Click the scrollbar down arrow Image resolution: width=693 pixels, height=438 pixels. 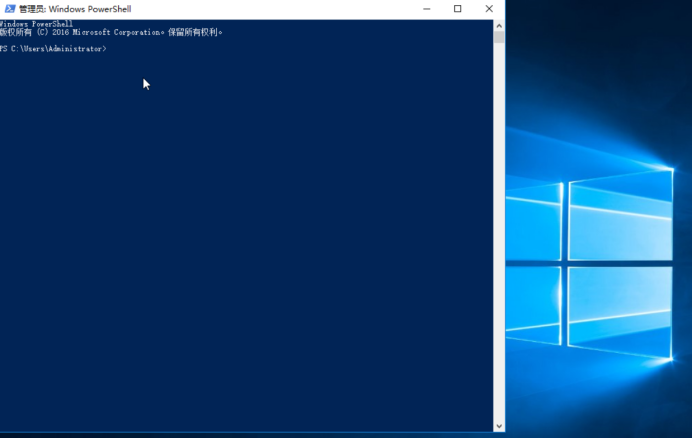[x=499, y=426]
